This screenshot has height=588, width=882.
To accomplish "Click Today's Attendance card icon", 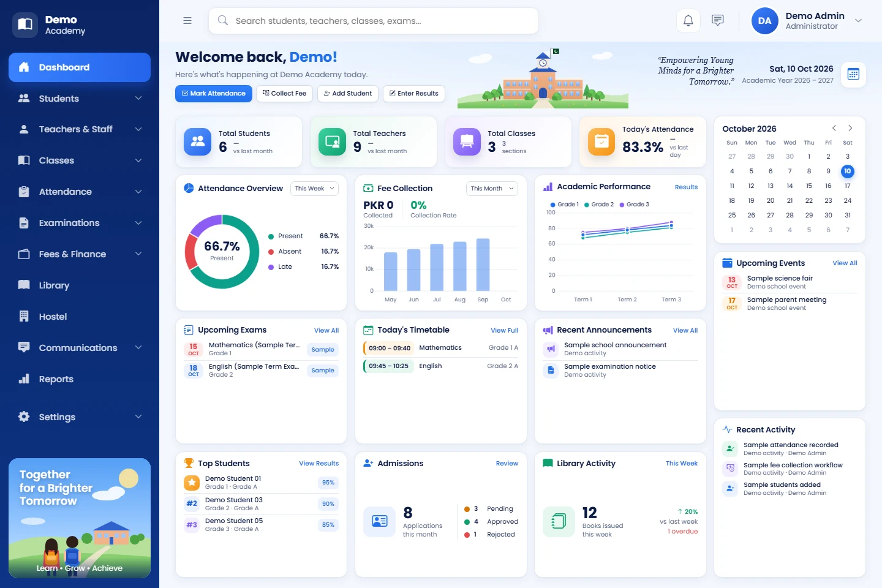I will pyautogui.click(x=601, y=141).
